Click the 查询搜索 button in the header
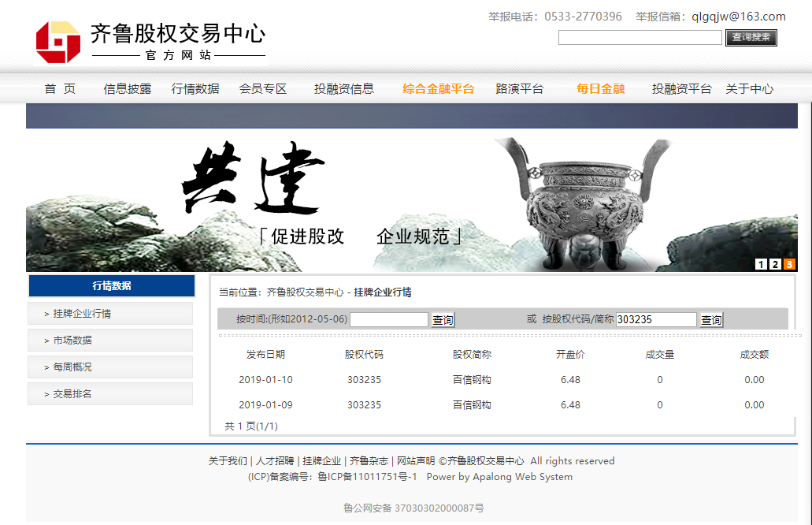 751,37
